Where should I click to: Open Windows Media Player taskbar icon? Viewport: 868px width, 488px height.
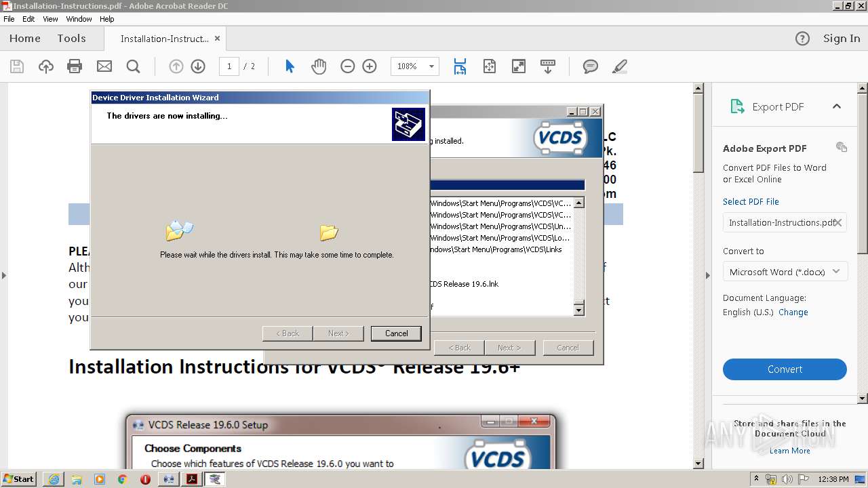(100, 479)
